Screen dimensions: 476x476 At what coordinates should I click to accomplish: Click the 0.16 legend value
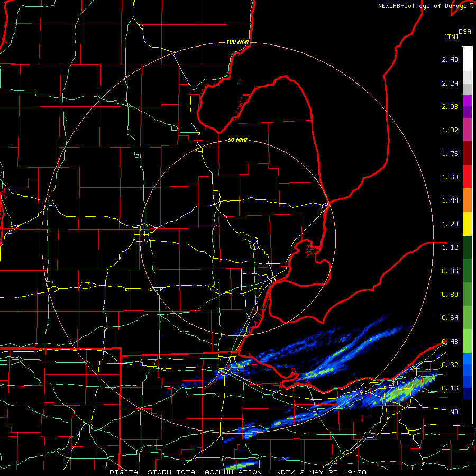pos(450,388)
